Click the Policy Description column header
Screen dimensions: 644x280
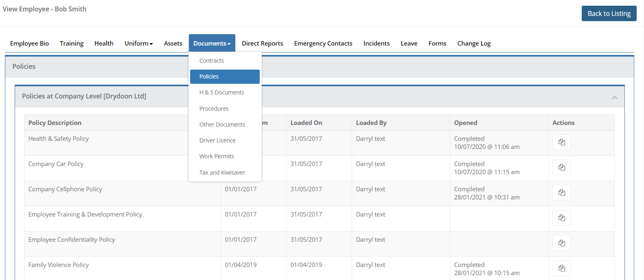point(55,123)
